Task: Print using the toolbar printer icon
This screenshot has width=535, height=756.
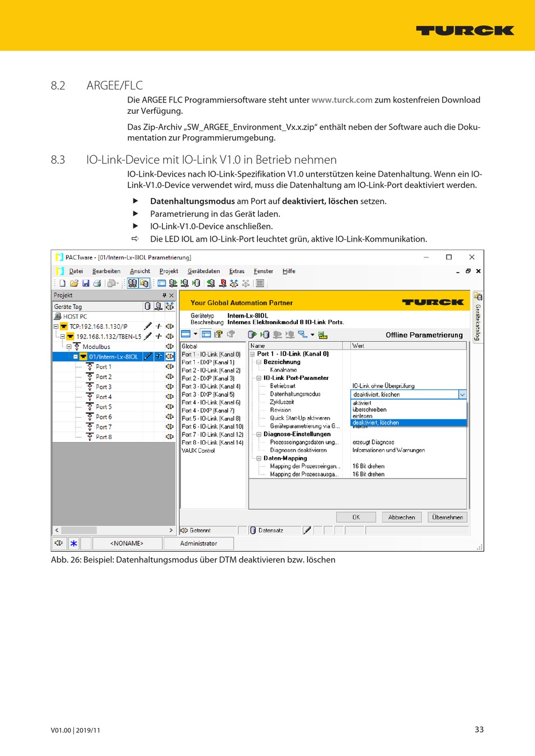Action: (x=97, y=283)
